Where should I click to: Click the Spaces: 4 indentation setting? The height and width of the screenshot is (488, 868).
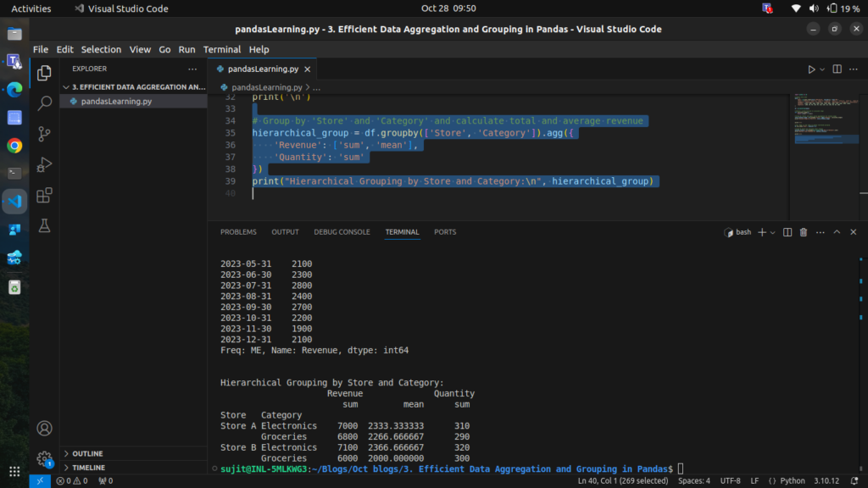click(694, 481)
